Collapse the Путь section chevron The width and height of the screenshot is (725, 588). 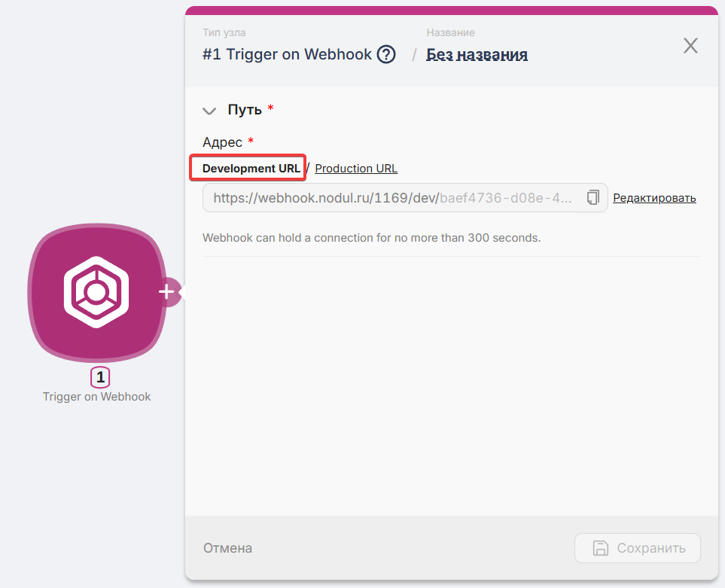pos(209,111)
